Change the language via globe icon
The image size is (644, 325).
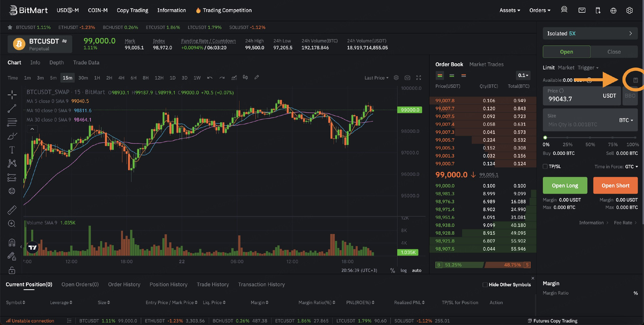coord(613,10)
